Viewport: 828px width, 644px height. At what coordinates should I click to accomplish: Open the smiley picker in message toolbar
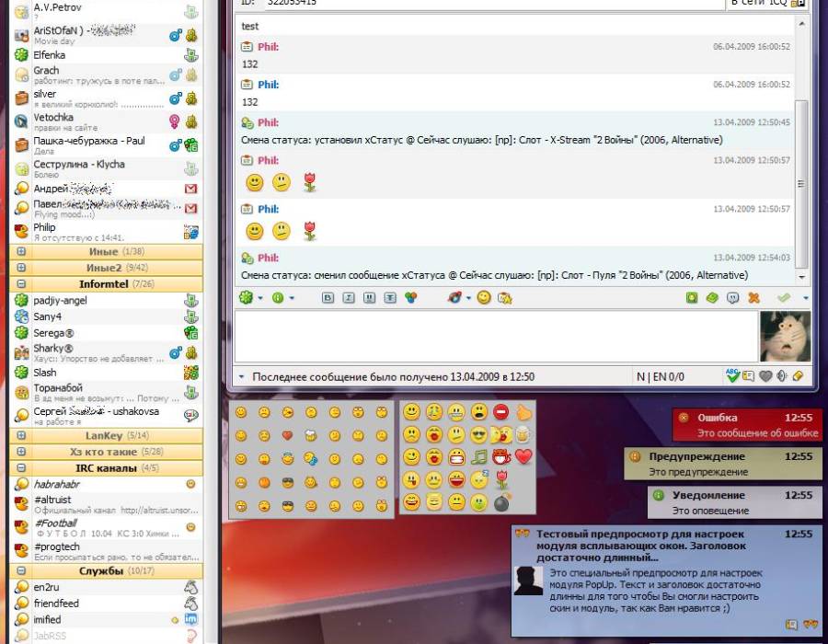[x=484, y=298]
